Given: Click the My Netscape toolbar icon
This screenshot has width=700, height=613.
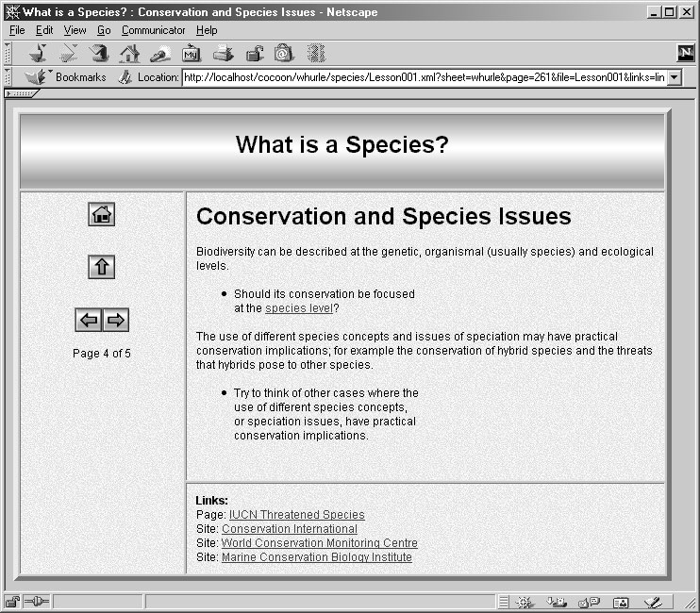Looking at the screenshot, I should [192, 53].
